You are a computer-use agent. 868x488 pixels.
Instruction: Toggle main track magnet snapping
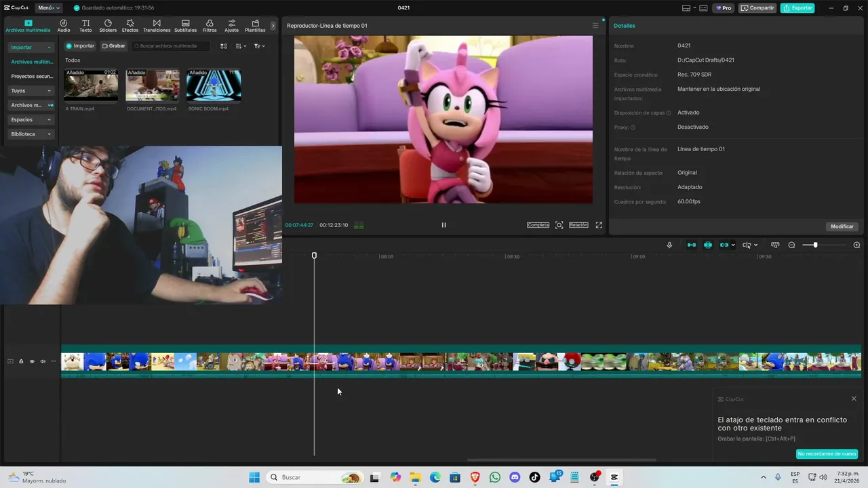(x=692, y=245)
